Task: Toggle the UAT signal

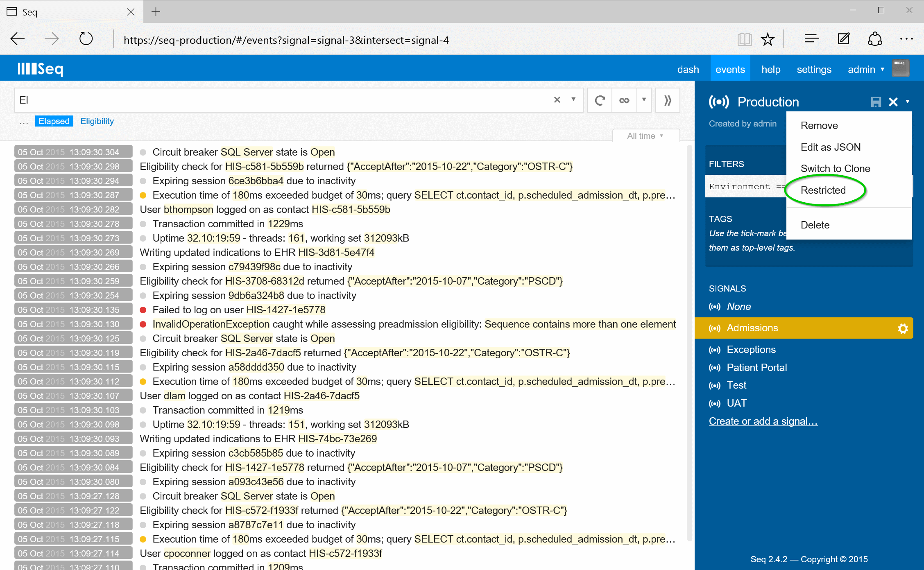Action: pos(737,403)
